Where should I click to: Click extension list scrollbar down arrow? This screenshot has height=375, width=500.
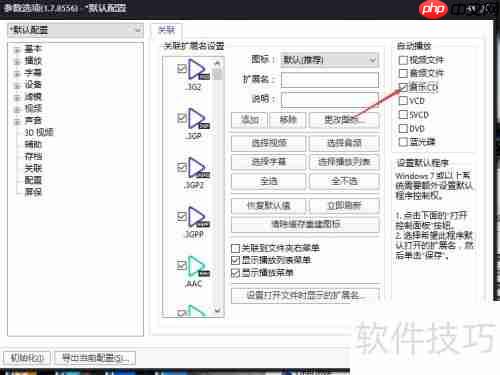[x=218, y=311]
